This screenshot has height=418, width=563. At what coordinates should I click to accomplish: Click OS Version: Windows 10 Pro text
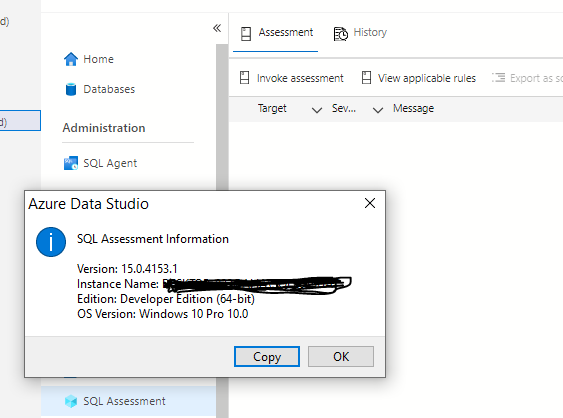click(162, 314)
